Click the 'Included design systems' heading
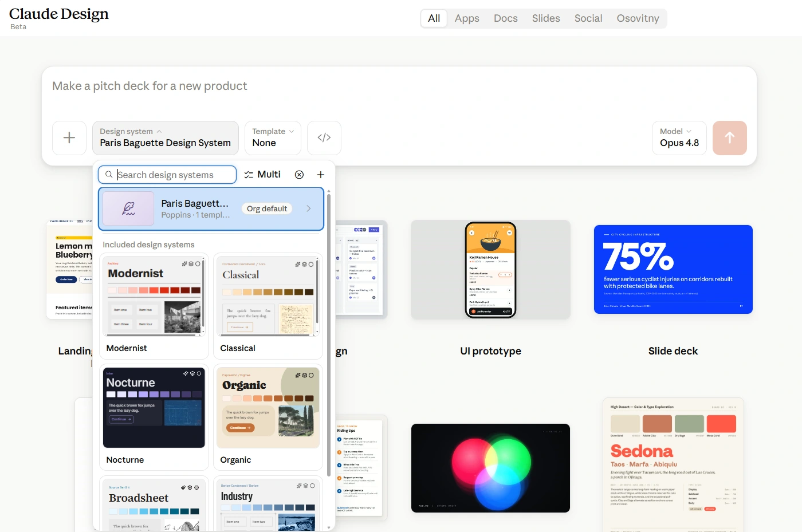Screen dimensions: 802x532 tap(148, 245)
